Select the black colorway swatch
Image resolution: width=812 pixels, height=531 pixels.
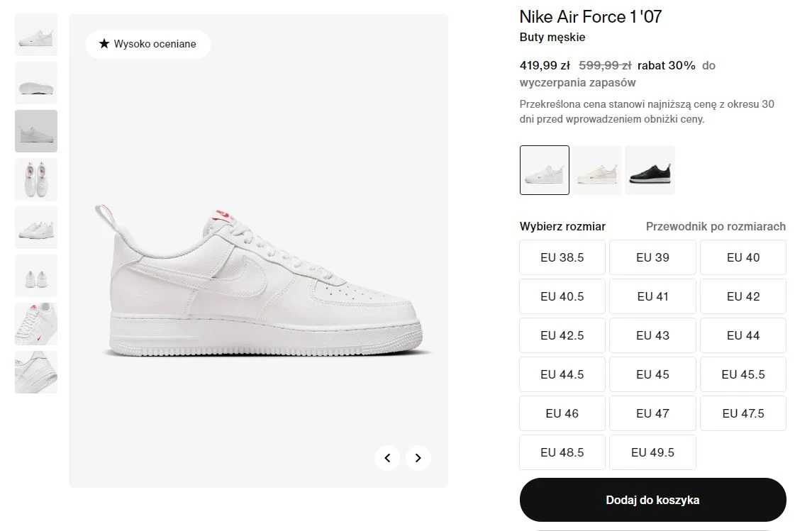(650, 169)
